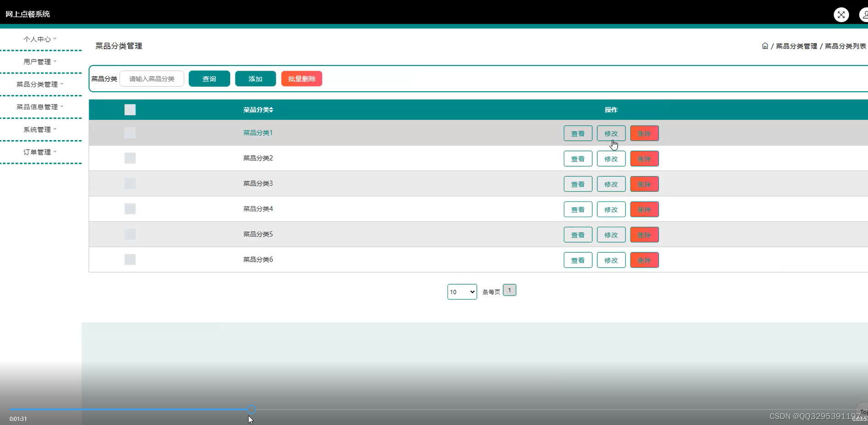The height and width of the screenshot is (425, 868).
Task: Open the rows-per-page dropdown showing 10
Action: coord(462,292)
